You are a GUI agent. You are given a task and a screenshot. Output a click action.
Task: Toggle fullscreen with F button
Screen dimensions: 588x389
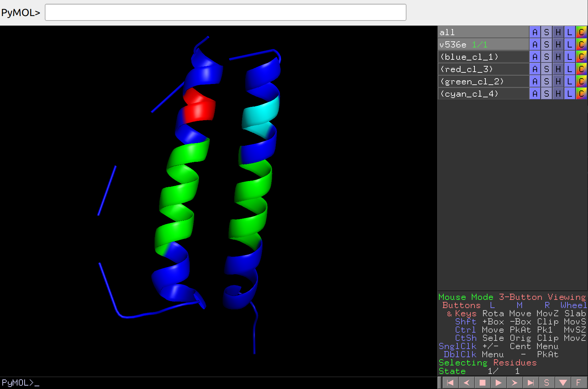(x=578, y=383)
